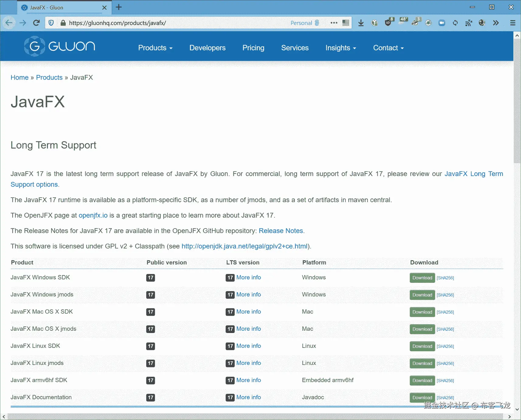Open More info for JavaFX Documentation
This screenshot has height=420, width=521.
[248, 397]
